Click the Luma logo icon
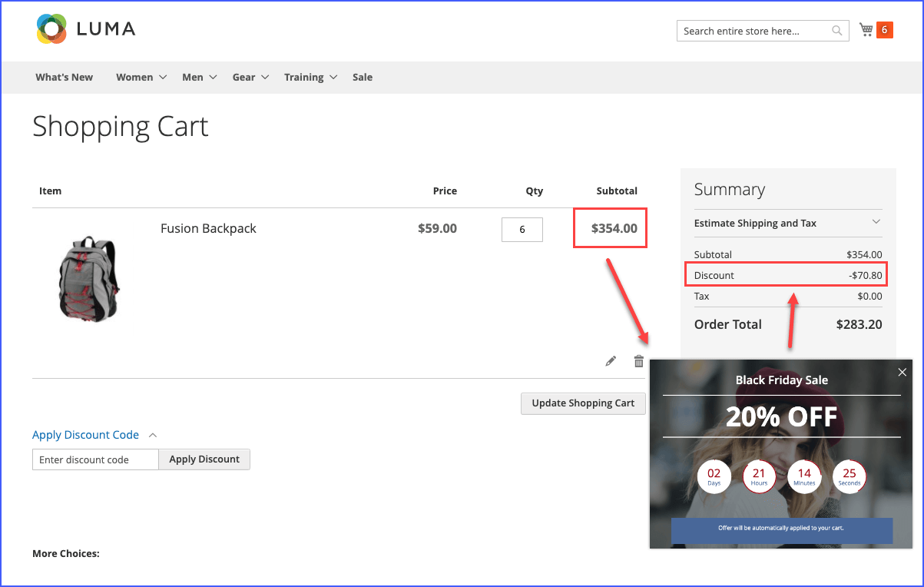 (x=51, y=29)
